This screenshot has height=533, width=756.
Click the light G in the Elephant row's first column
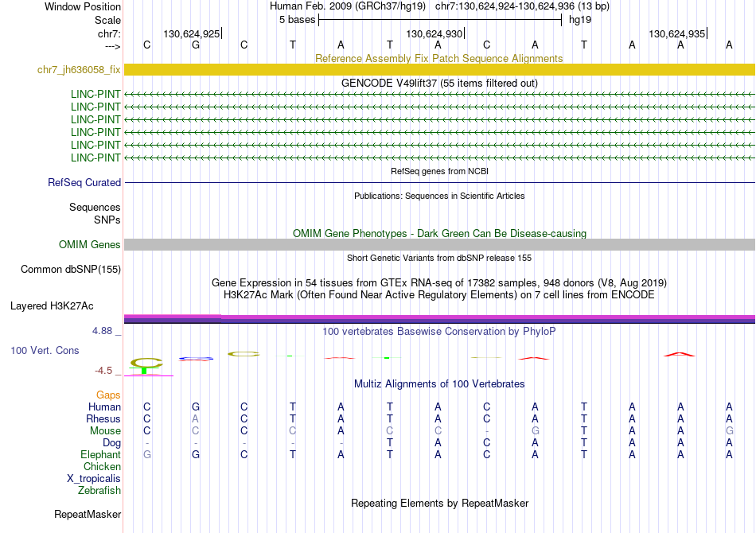(147, 454)
